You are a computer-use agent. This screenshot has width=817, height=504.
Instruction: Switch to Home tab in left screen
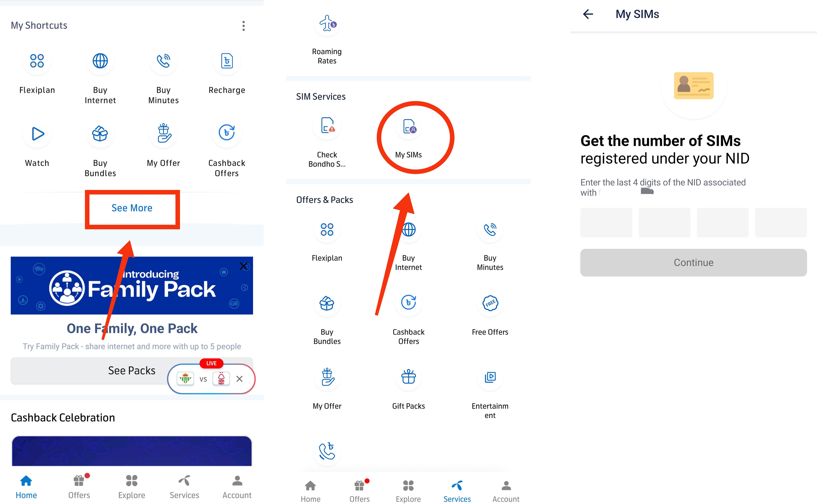26,486
